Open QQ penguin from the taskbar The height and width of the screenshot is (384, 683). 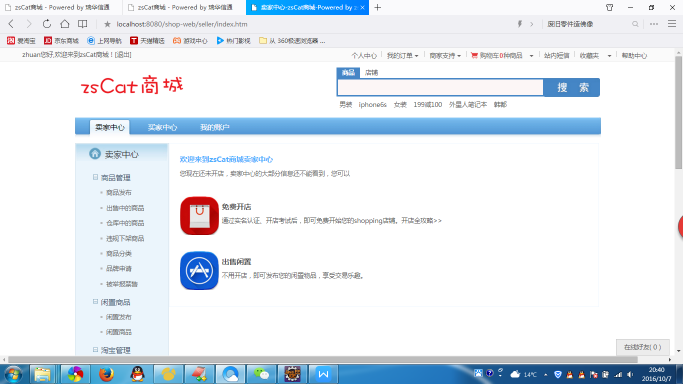[x=137, y=374]
